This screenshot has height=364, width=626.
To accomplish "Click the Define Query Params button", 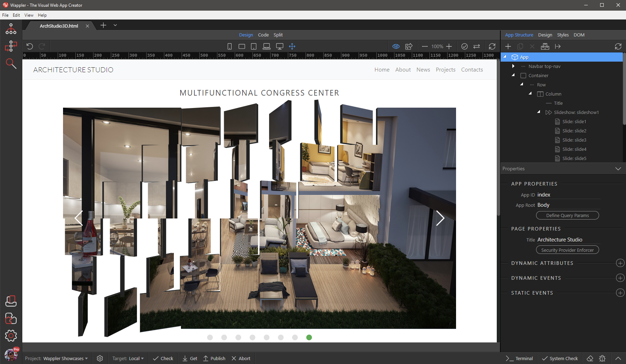I will coord(567,215).
